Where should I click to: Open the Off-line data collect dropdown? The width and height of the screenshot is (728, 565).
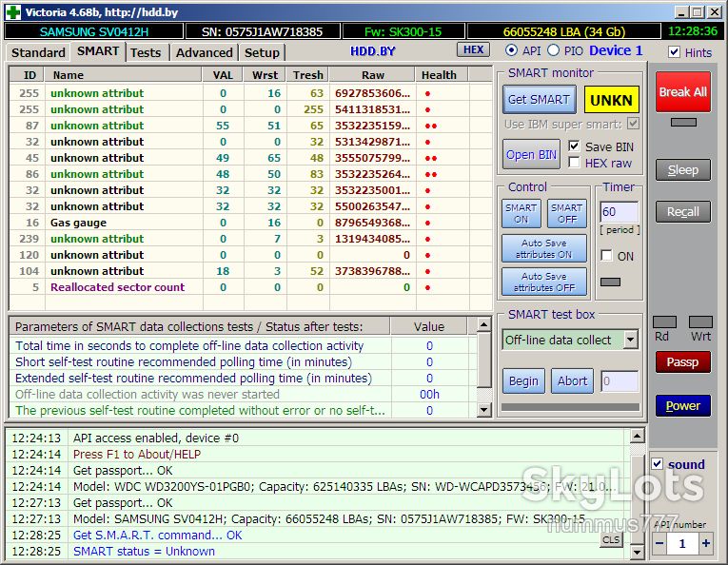(x=631, y=340)
